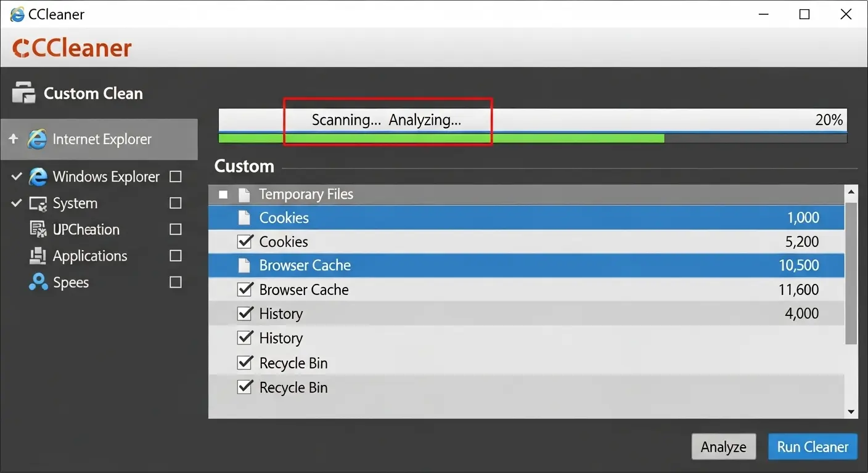The height and width of the screenshot is (473, 868).
Task: Select the highlighted Cookies row with 1,000
Action: click(526, 217)
